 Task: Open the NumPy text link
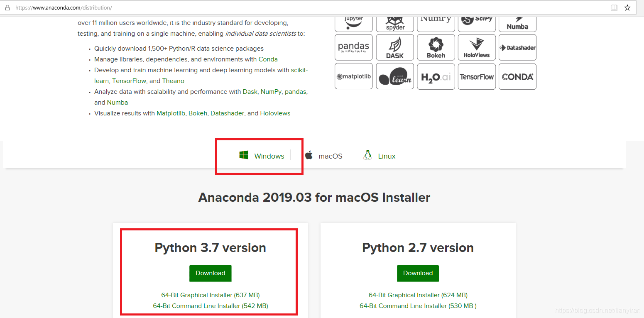(x=271, y=92)
